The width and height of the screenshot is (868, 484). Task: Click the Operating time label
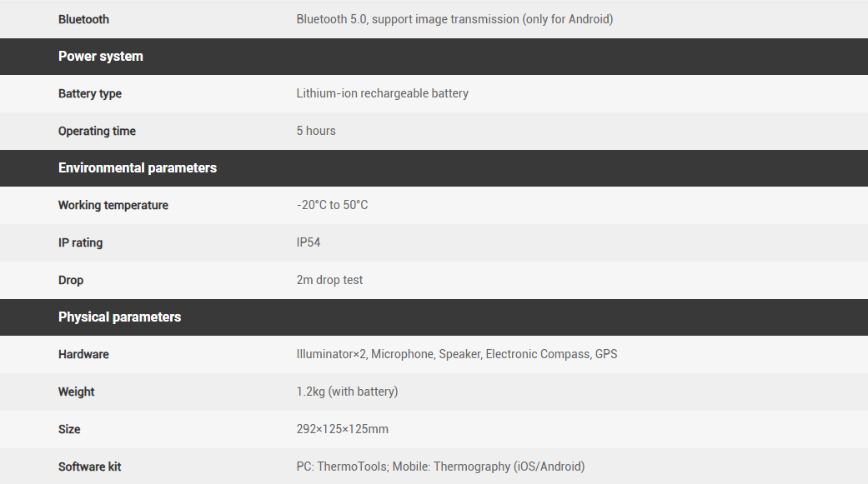click(97, 132)
